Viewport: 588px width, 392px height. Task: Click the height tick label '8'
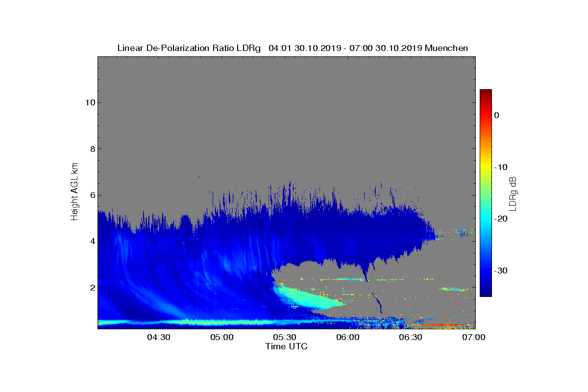(92, 149)
